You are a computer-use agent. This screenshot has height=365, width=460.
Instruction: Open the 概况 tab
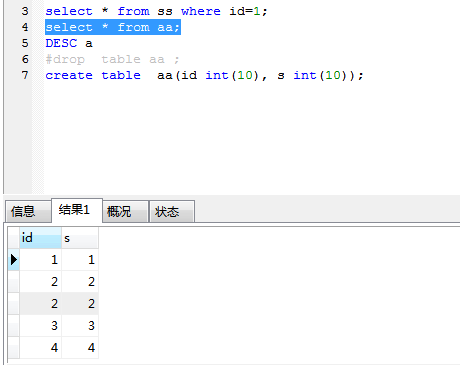(125, 211)
